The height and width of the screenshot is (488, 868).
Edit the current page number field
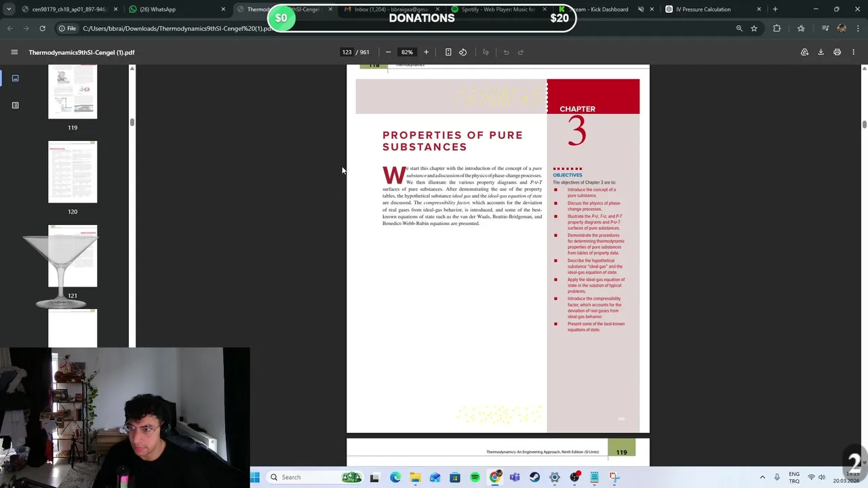pos(347,52)
